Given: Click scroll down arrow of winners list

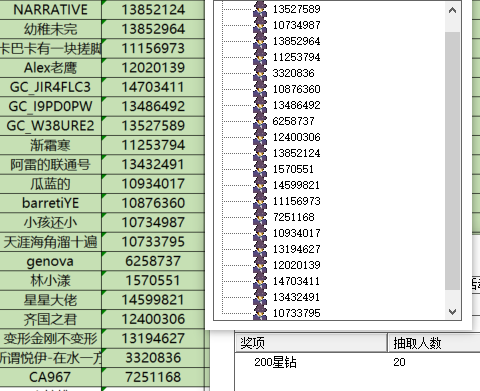Looking at the screenshot, I should 452,312.
